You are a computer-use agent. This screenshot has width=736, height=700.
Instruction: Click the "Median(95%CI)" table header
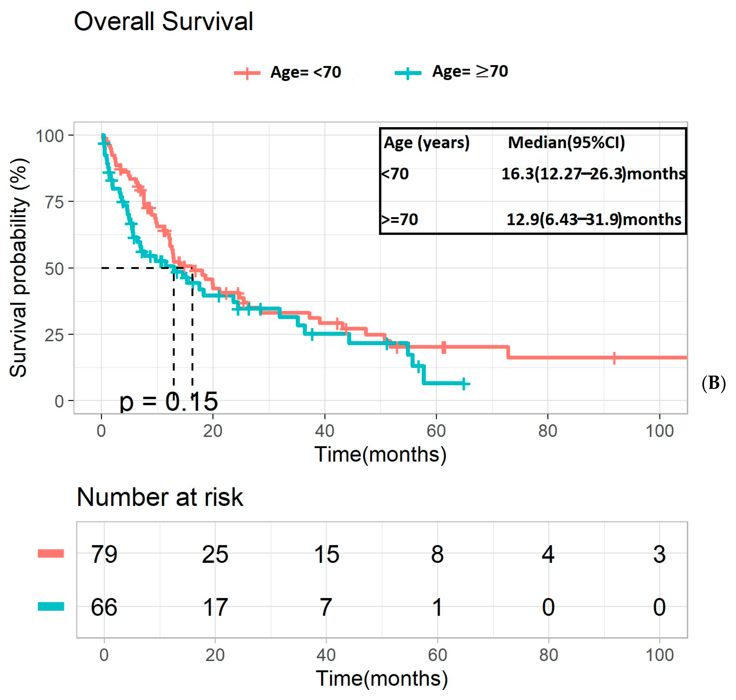(566, 142)
